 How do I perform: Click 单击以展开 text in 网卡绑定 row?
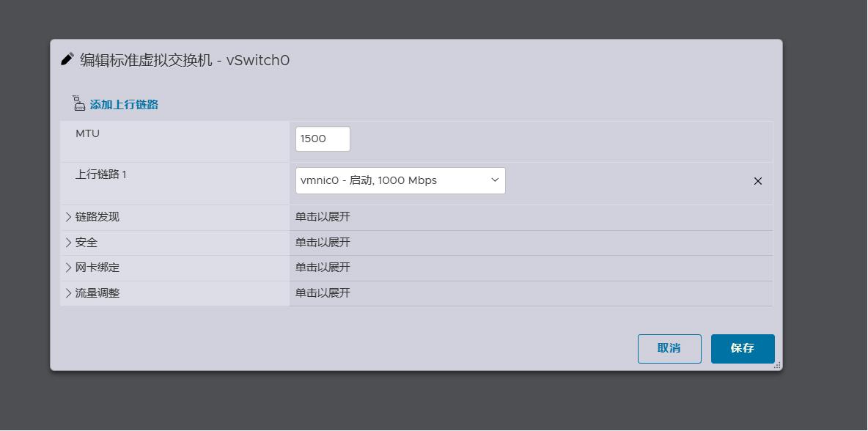[323, 268]
